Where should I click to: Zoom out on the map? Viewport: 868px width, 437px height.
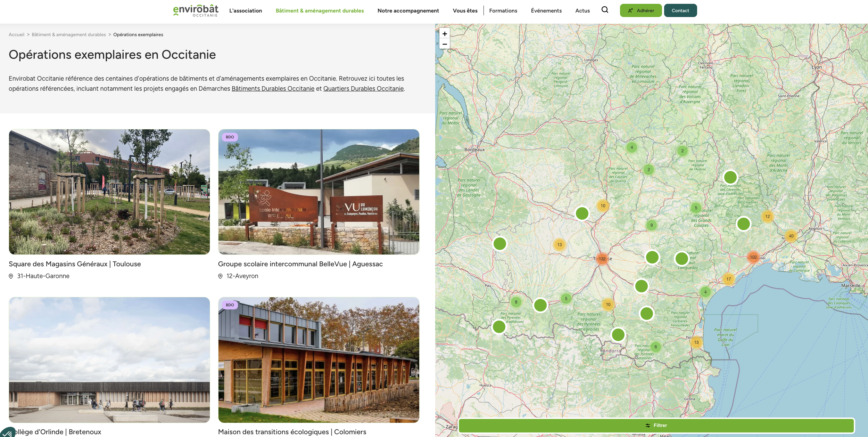tap(445, 44)
